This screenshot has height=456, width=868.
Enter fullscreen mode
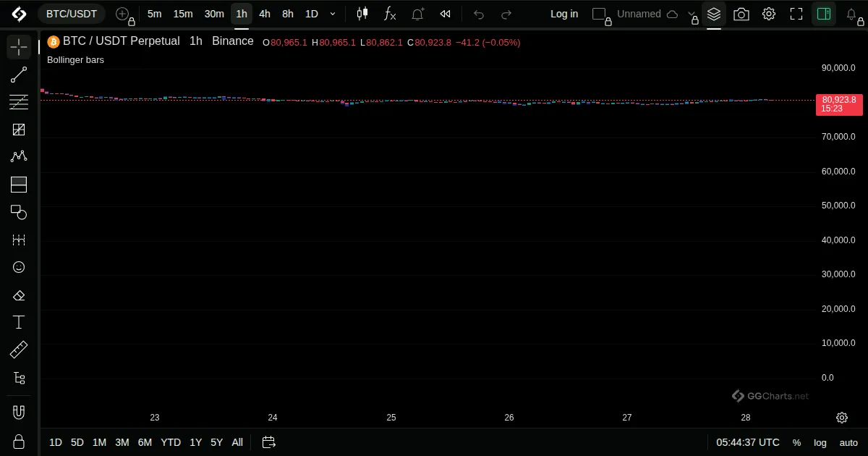click(796, 14)
